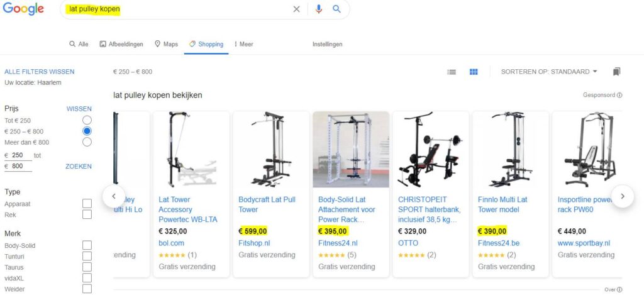Open the saved items bookmark icon
Image resolution: width=644 pixels, height=295 pixels.
pos(617,72)
